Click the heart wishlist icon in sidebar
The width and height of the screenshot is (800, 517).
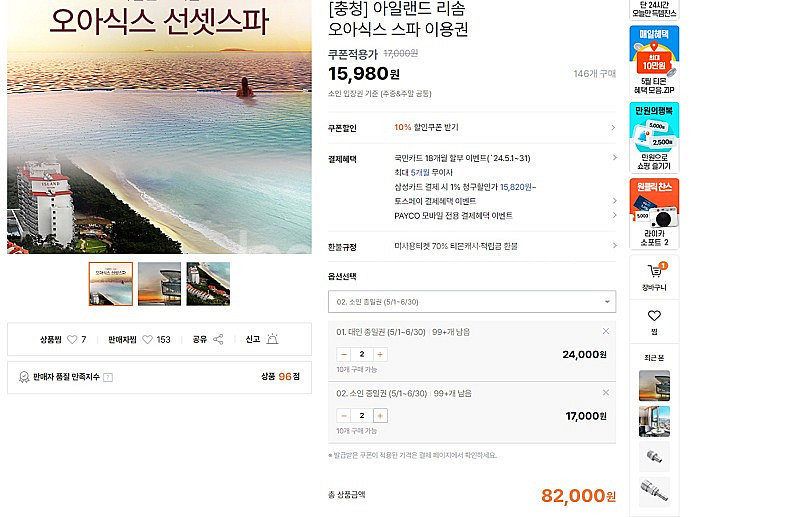654,316
